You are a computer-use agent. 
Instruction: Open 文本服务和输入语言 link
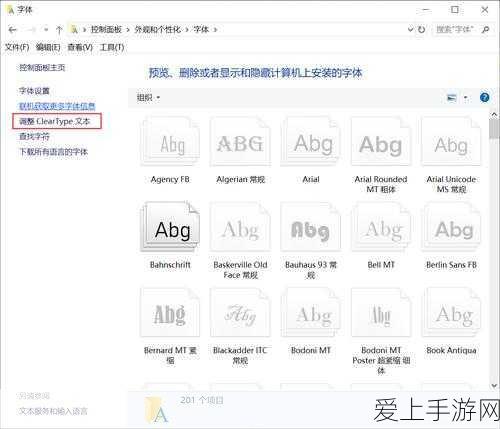tap(53, 411)
